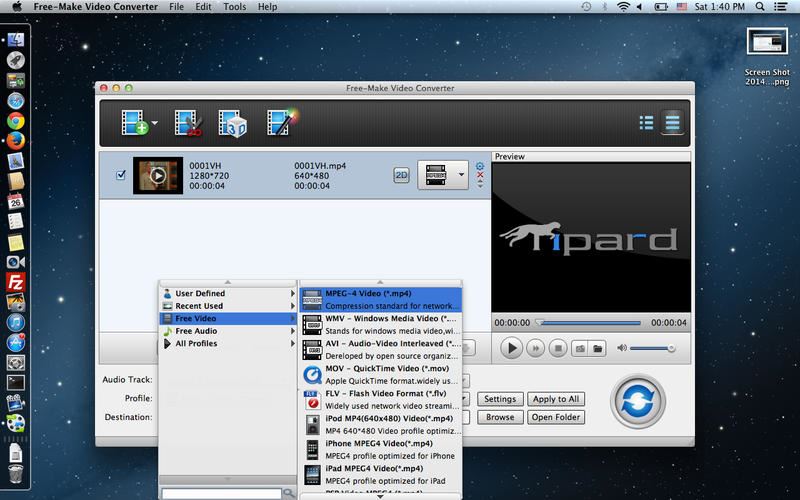Play the 0001VH video thumbnail
The image size is (800, 500).
(x=158, y=176)
